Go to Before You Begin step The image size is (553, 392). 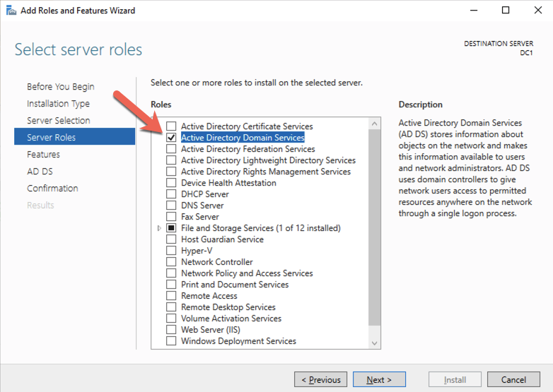(61, 87)
